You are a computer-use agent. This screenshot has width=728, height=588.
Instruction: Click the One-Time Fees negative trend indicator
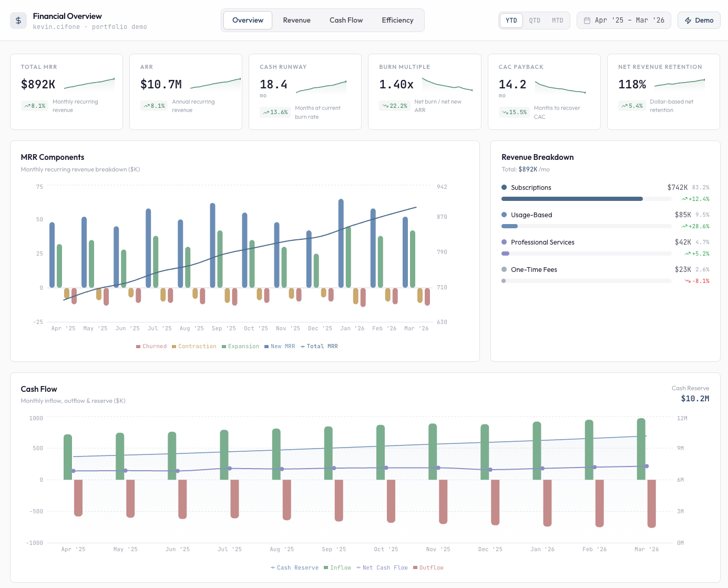[697, 281]
